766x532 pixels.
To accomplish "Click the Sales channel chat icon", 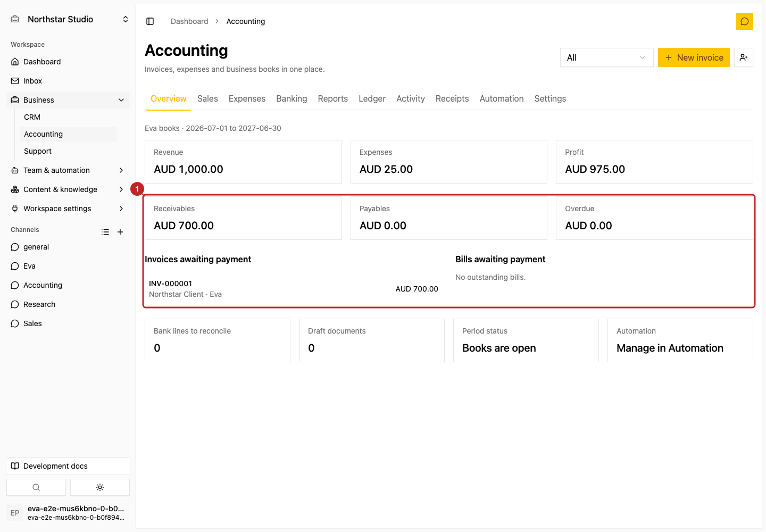I will click(x=15, y=323).
